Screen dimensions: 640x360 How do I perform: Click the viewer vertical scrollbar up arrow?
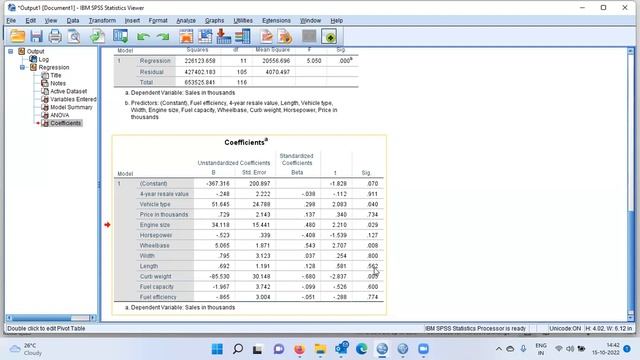tap(631, 51)
